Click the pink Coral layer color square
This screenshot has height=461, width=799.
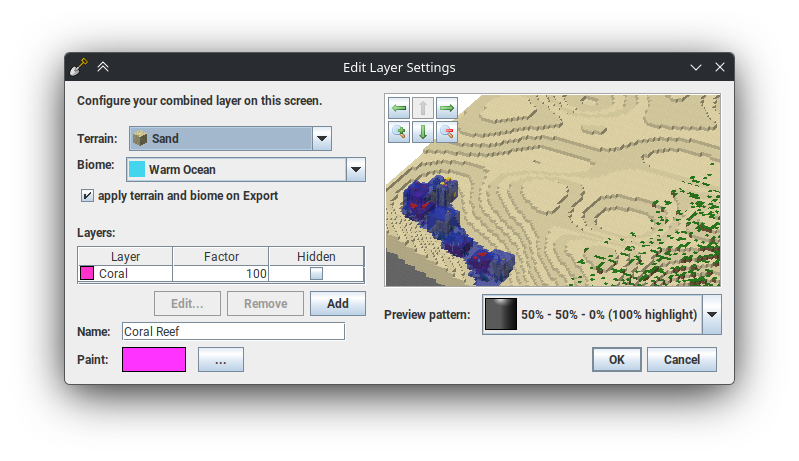point(87,274)
